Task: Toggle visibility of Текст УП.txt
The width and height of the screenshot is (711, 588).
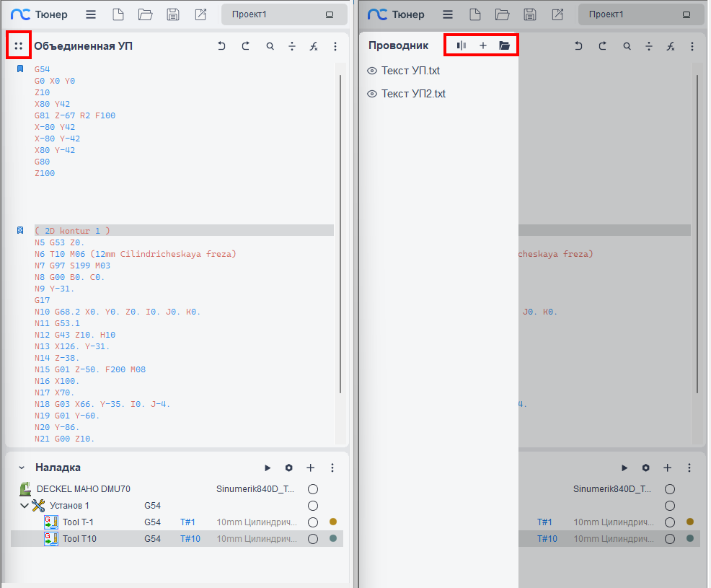Action: click(x=372, y=71)
